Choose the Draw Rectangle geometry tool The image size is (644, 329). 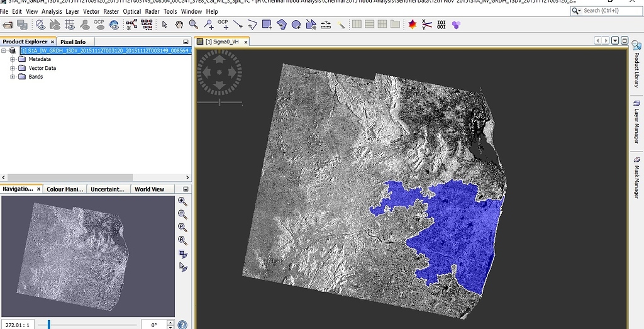click(x=267, y=25)
